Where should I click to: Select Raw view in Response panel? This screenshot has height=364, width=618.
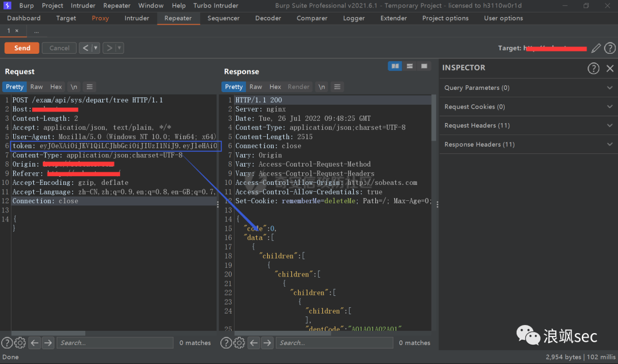point(255,87)
